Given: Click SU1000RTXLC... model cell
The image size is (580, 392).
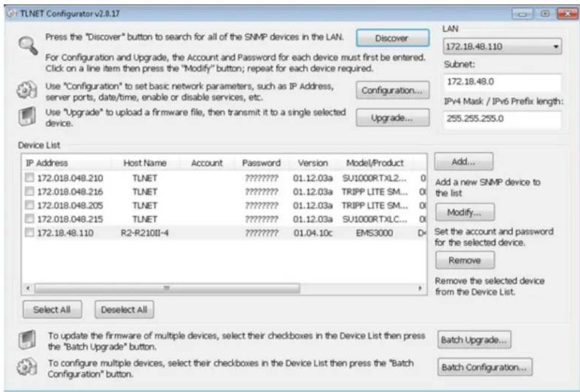Looking at the screenshot, I should tap(374, 219).
